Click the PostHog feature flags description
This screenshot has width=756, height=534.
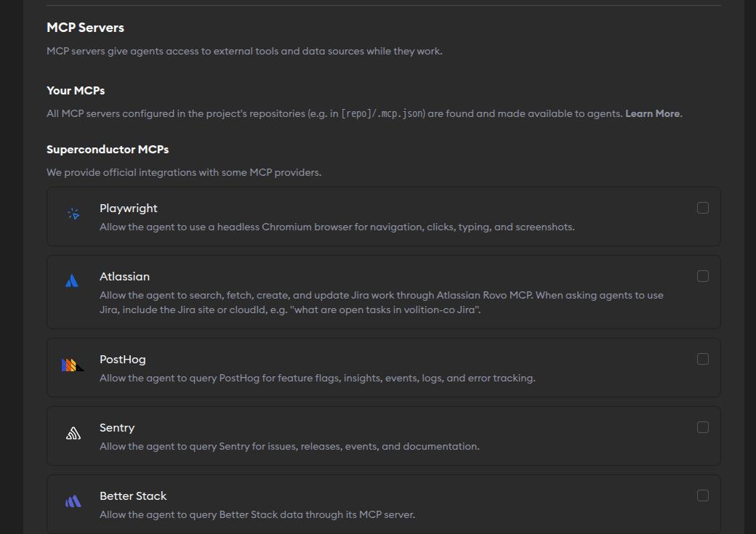pyautogui.click(x=317, y=379)
